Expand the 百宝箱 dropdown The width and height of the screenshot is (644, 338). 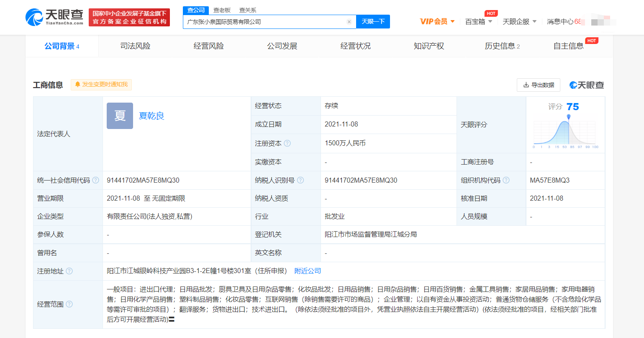tap(479, 21)
